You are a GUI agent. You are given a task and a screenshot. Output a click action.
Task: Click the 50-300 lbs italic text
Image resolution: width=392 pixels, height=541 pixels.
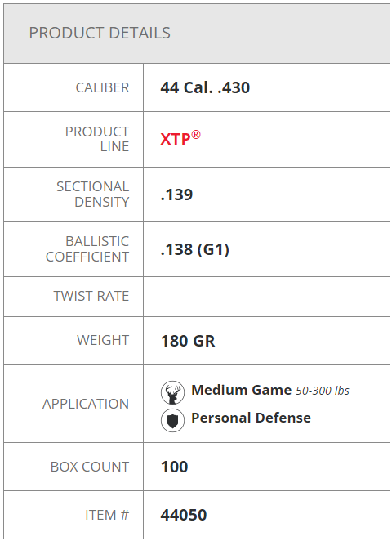(x=323, y=391)
